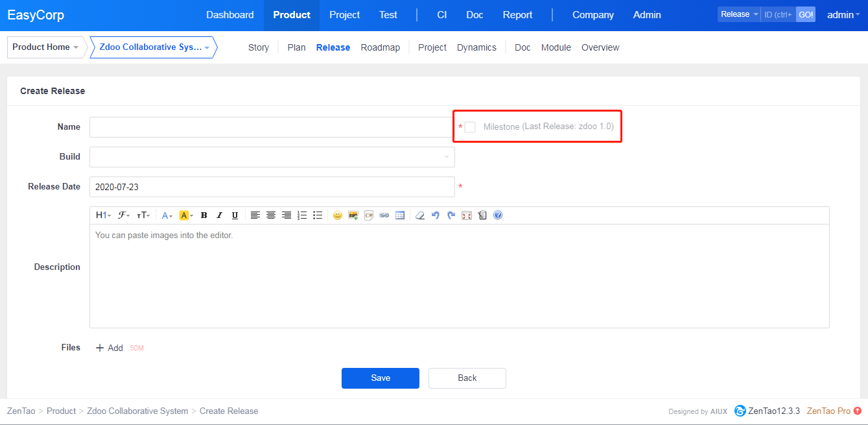Insert a hyperlink via link icon
This screenshot has height=425, width=868.
click(x=384, y=215)
